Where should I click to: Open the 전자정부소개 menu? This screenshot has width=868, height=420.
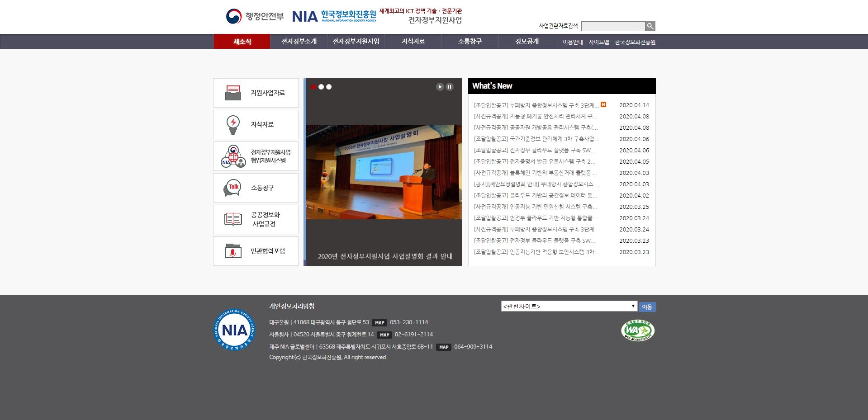[299, 42]
